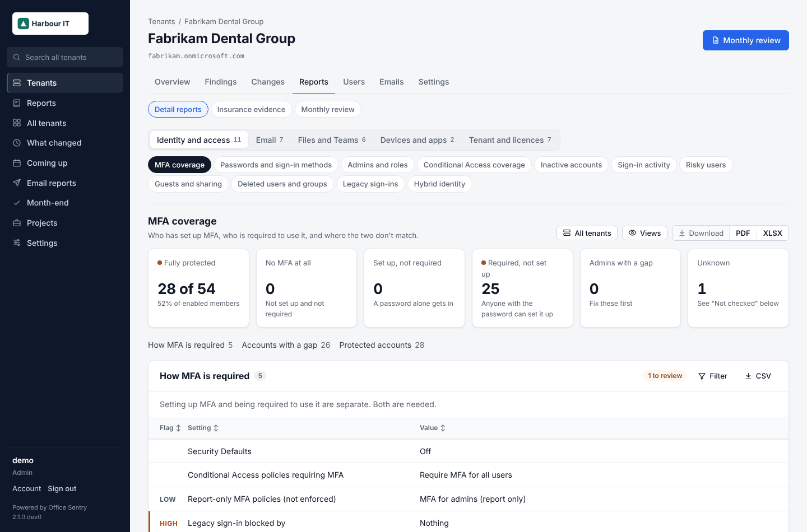Select the Email report category
This screenshot has height=532, width=807.
[x=270, y=140]
